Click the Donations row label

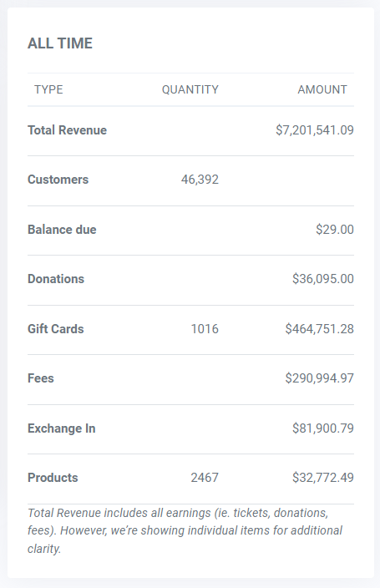click(x=56, y=279)
